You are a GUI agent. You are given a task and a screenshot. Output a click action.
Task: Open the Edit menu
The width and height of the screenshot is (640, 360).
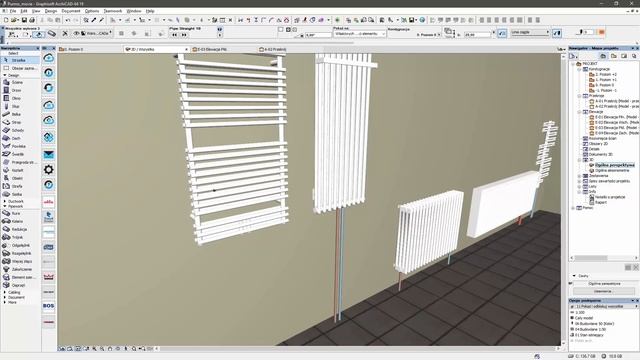[x=24, y=11]
